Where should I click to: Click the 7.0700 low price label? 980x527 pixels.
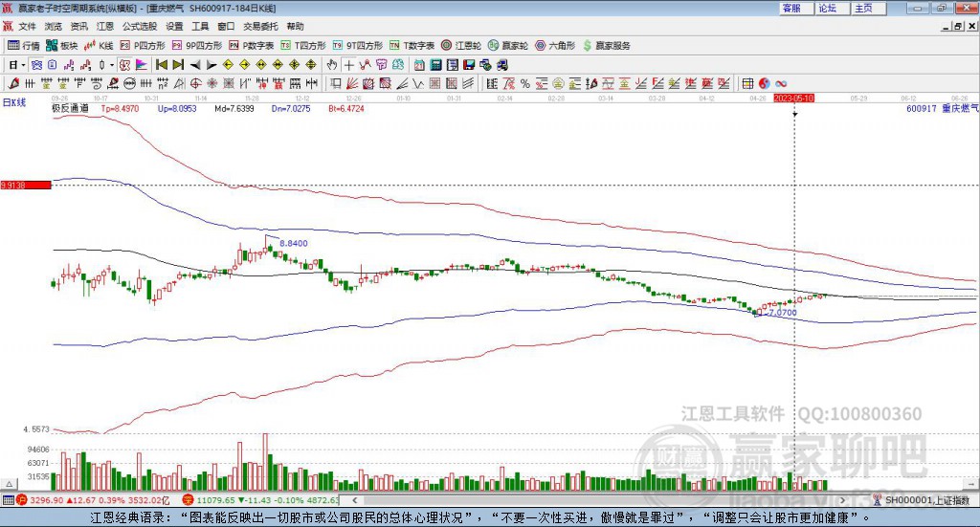(783, 312)
